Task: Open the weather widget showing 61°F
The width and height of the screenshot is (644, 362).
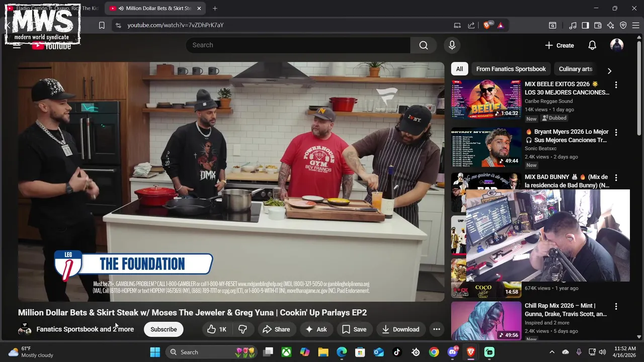Action: 30,352
